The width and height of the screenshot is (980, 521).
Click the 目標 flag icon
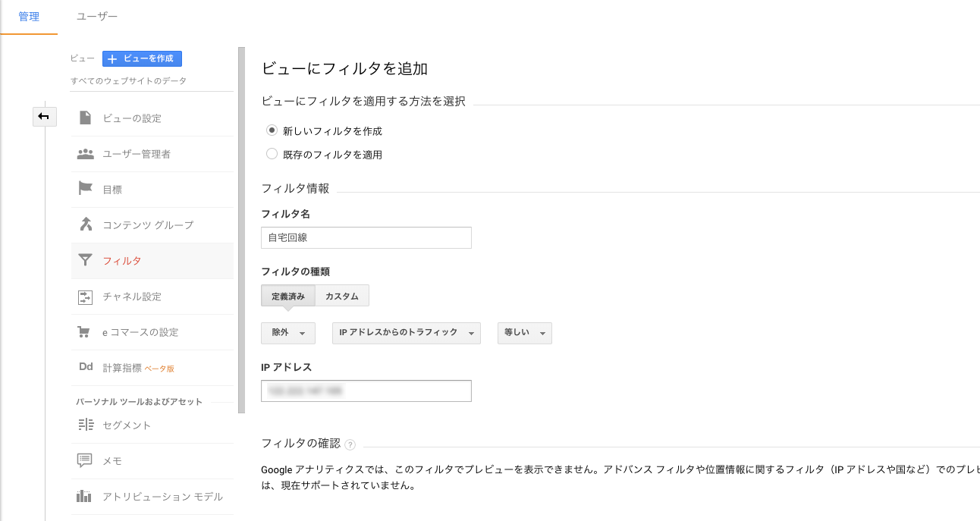click(86, 189)
